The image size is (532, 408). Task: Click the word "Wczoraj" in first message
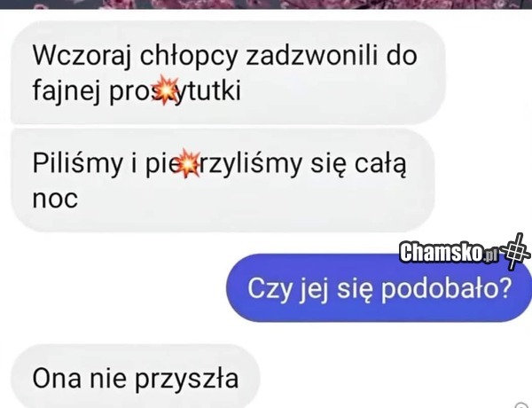(82, 55)
